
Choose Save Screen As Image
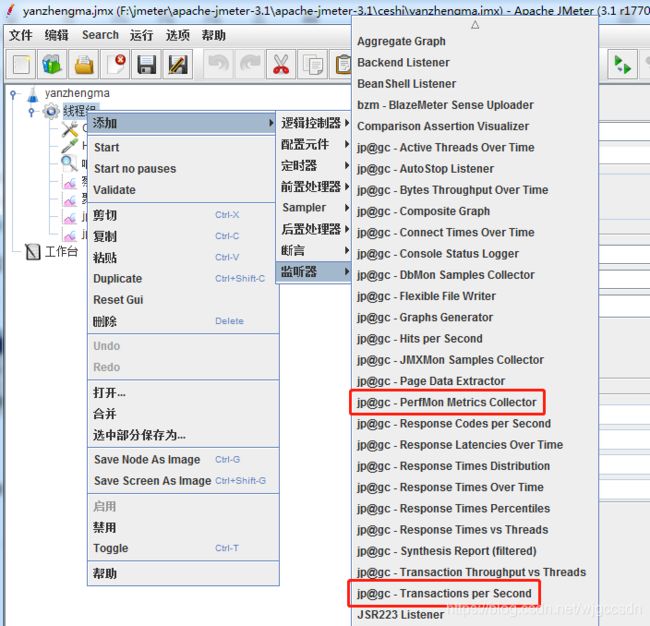182,480
